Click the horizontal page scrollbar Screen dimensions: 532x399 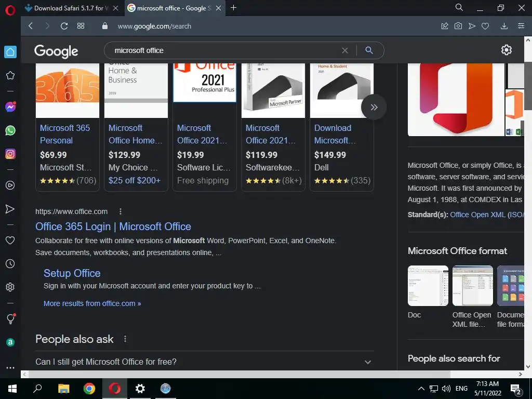[239, 374]
